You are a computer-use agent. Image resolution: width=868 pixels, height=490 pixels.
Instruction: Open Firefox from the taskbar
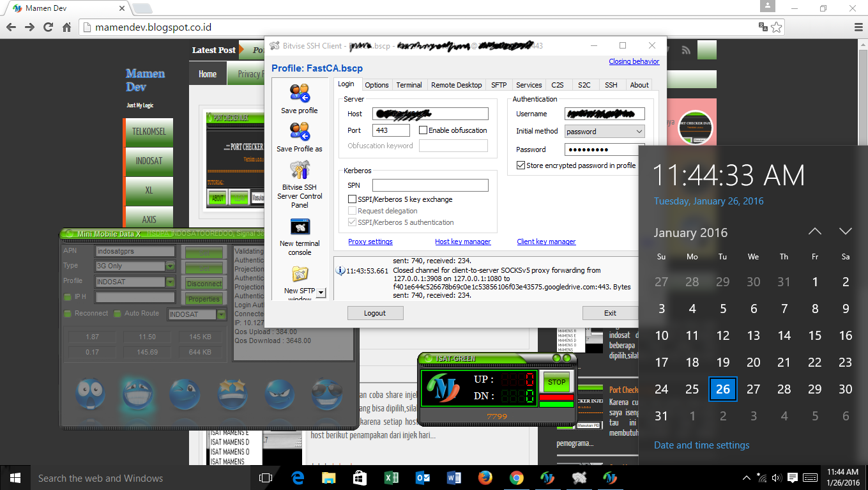coord(485,477)
